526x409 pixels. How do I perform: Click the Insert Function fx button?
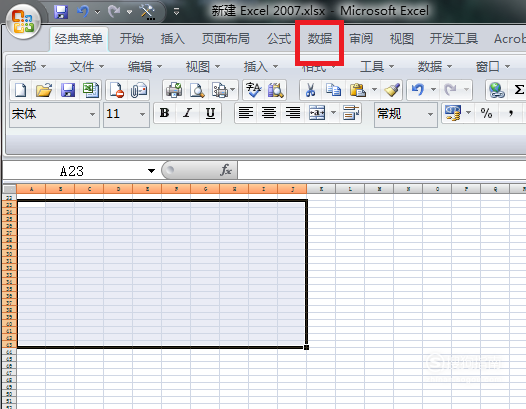(x=226, y=170)
